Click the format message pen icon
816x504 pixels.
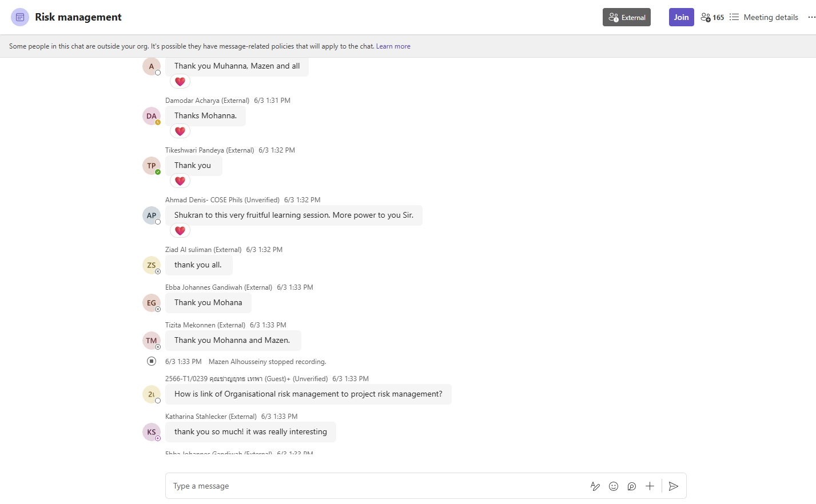tap(595, 486)
